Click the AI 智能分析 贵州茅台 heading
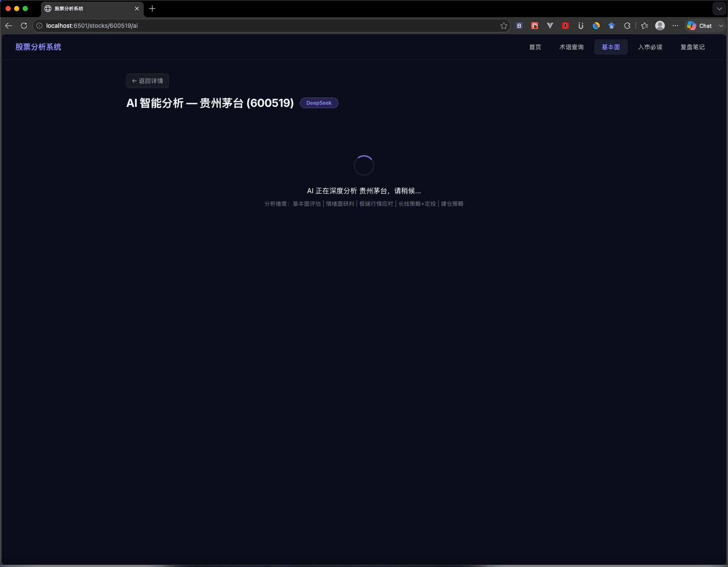728x567 pixels. click(x=210, y=103)
